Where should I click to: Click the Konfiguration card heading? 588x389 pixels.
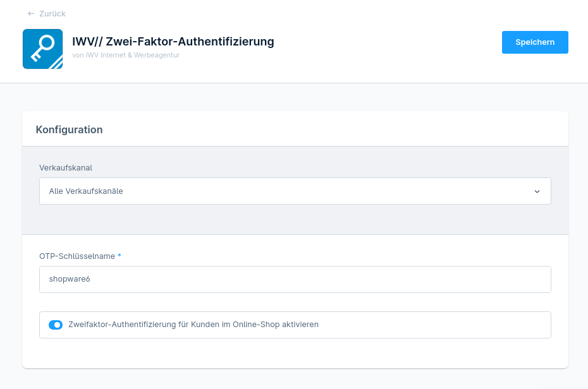pos(69,129)
